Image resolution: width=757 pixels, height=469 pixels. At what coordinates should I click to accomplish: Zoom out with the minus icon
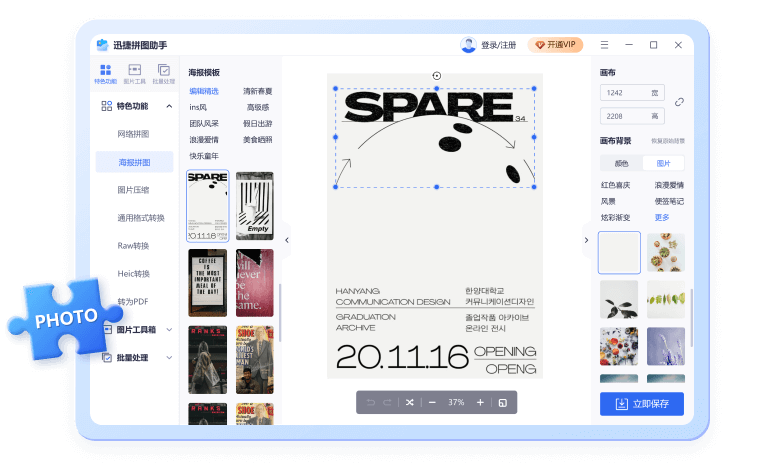tap(432, 402)
